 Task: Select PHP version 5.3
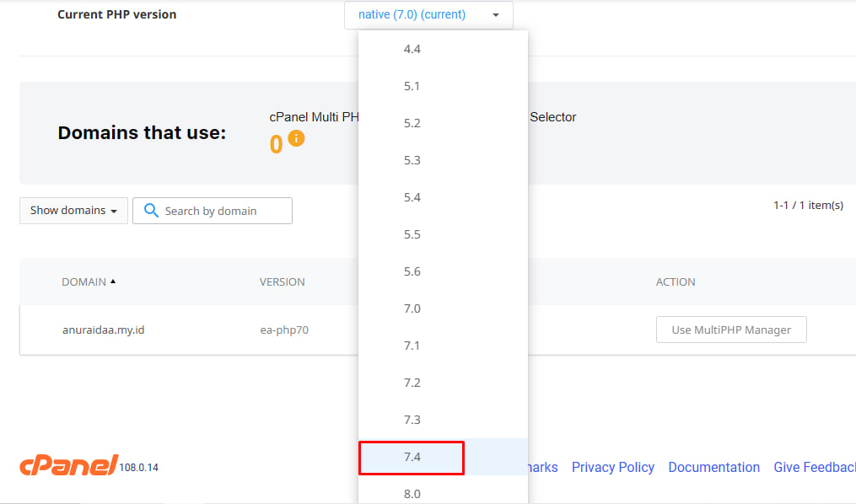pyautogui.click(x=443, y=160)
